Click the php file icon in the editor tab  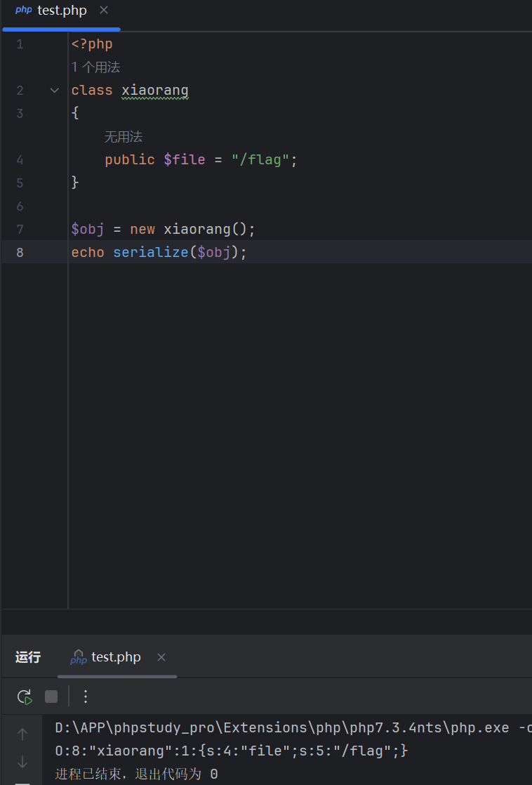(x=24, y=11)
